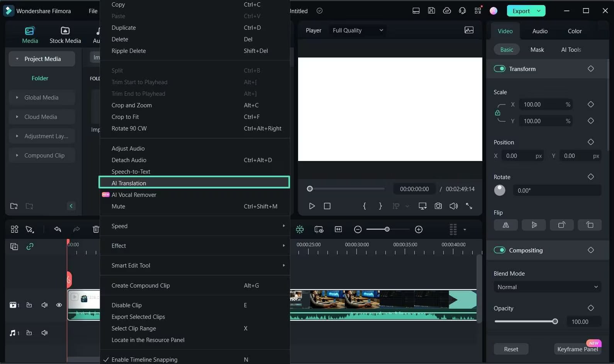The height and width of the screenshot is (364, 614).
Task: Select AI Translation from context menu
Action: tap(194, 183)
